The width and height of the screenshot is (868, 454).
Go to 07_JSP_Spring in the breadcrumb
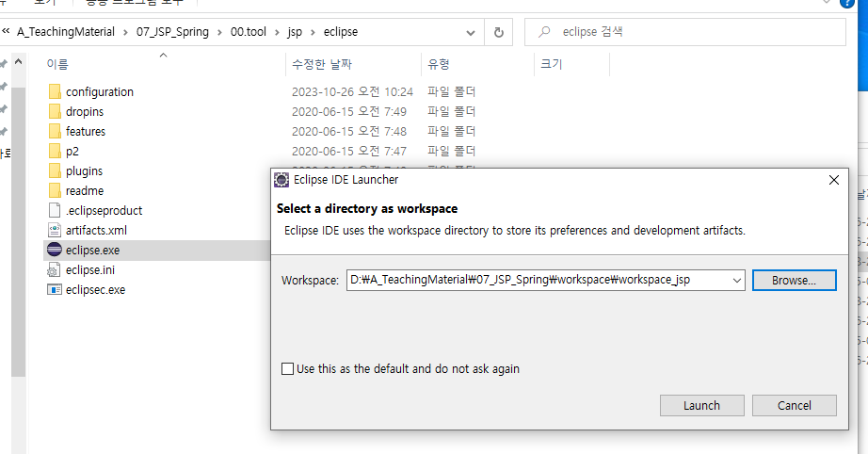(172, 32)
